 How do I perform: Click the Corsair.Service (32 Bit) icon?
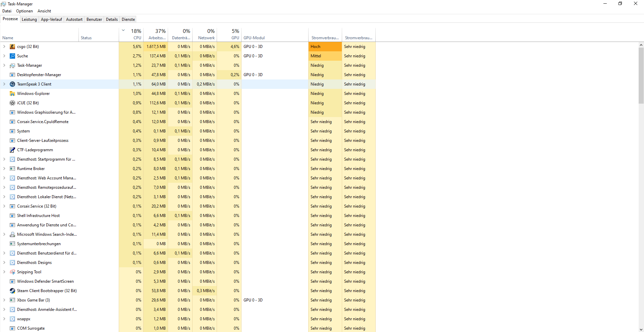[12, 206]
